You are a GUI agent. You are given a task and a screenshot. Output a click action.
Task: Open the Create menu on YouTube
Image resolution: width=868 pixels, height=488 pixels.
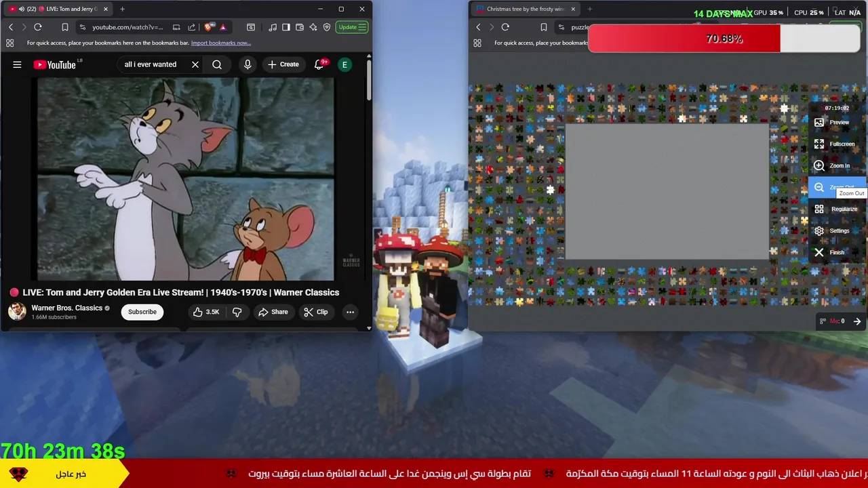coord(283,64)
